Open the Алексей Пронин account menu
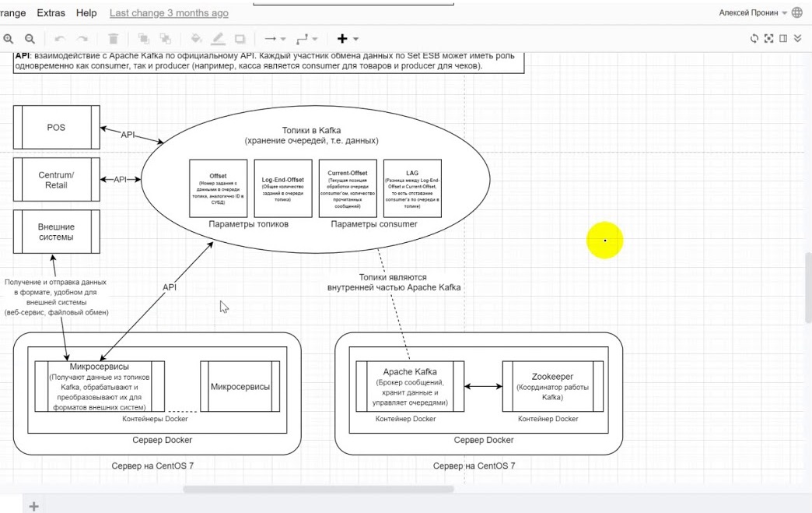This screenshot has width=812, height=513. tap(753, 12)
